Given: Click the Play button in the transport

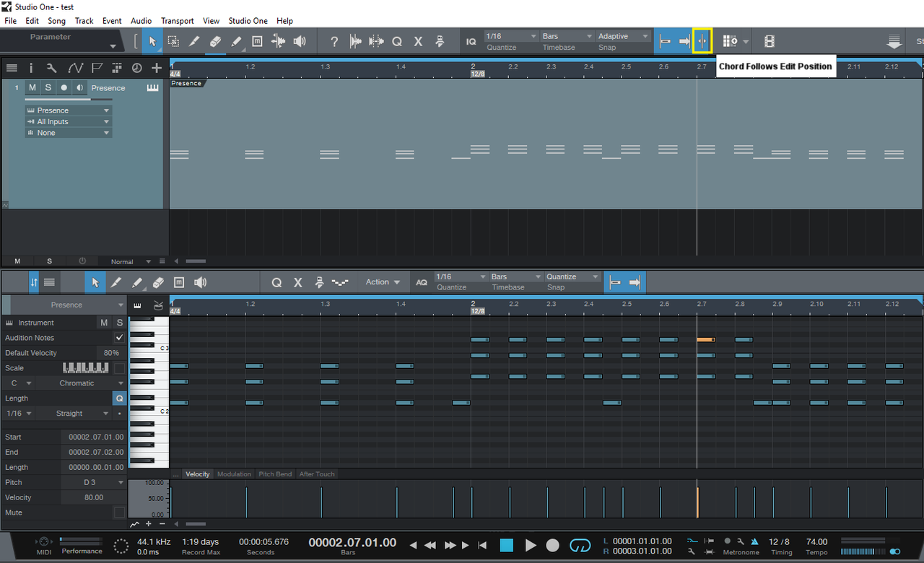Looking at the screenshot, I should [x=531, y=545].
